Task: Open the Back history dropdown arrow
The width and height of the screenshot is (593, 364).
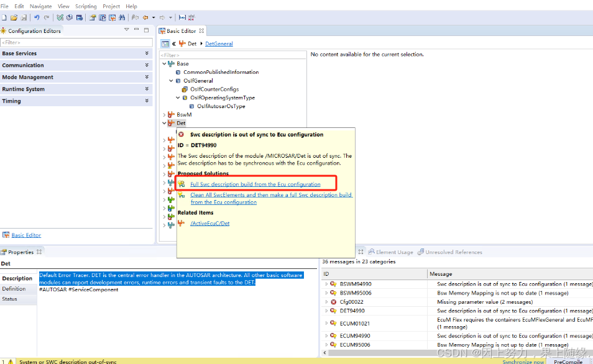Action: pyautogui.click(x=154, y=17)
